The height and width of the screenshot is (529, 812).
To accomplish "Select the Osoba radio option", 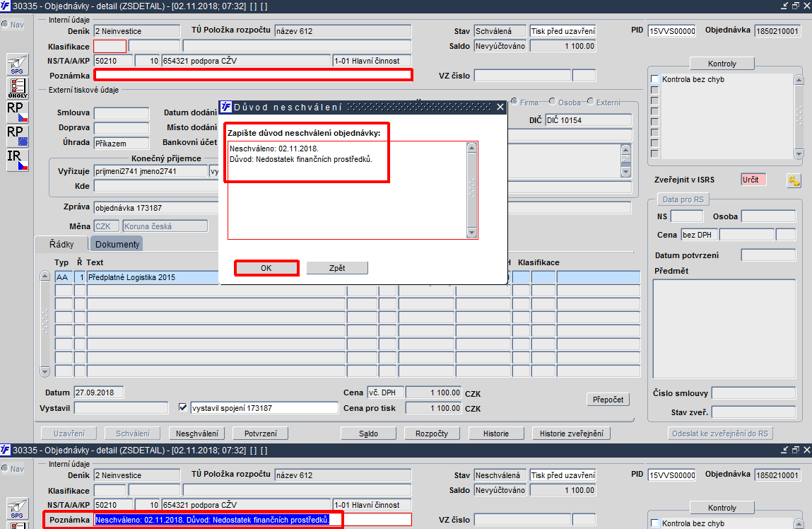I will [553, 102].
